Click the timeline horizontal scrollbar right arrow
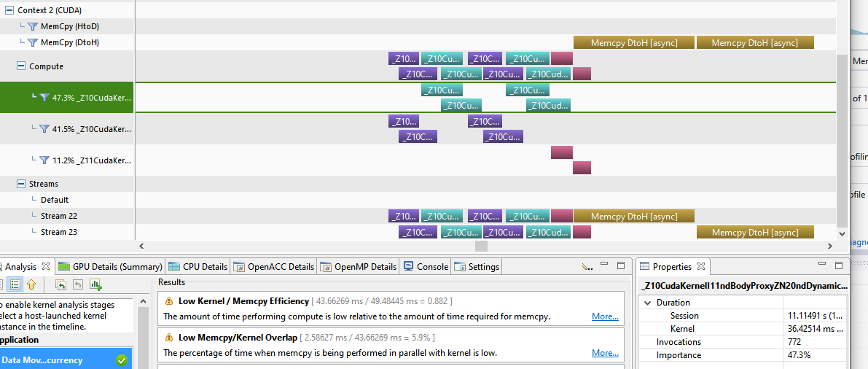This screenshot has width=868, height=369. pos(829,246)
